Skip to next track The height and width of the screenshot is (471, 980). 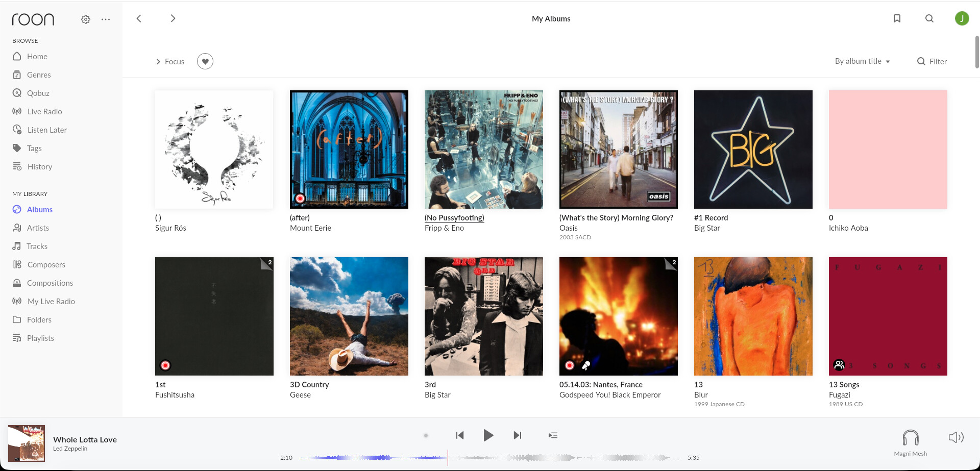point(518,435)
